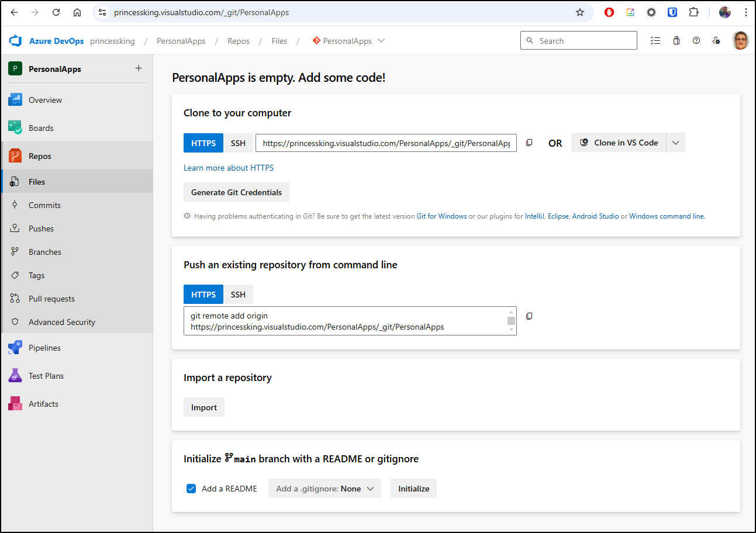
Task: Open Files in the Repos menu
Action: [x=77, y=182]
